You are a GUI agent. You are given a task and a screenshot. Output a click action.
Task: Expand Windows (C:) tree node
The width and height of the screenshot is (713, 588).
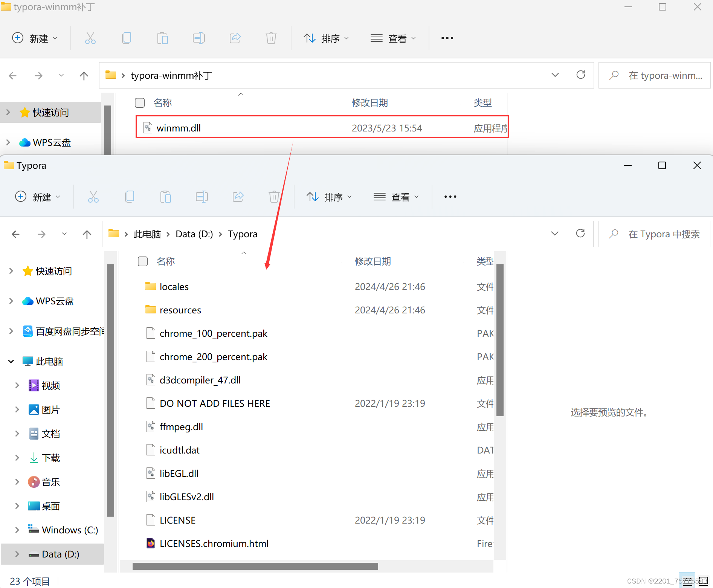click(17, 530)
